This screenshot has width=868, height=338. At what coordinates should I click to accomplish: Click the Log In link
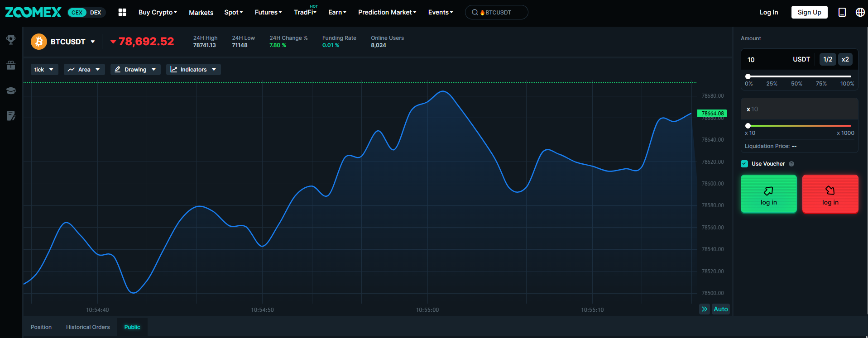(x=769, y=12)
